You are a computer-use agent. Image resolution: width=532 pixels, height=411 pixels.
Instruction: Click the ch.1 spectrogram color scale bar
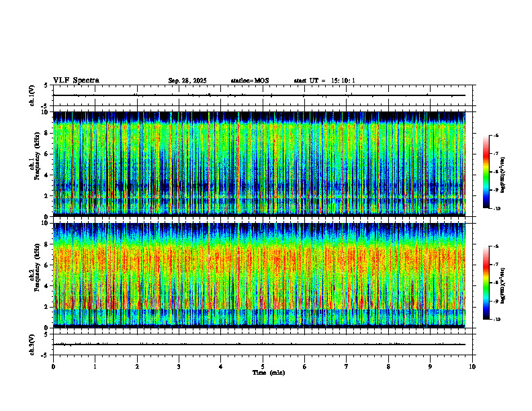pos(486,172)
